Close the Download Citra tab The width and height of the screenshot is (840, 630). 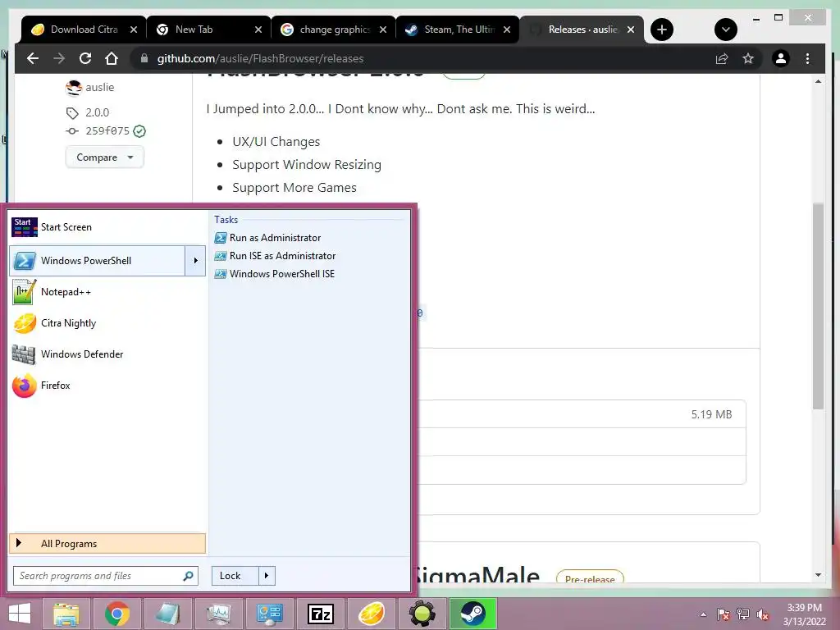[134, 30]
